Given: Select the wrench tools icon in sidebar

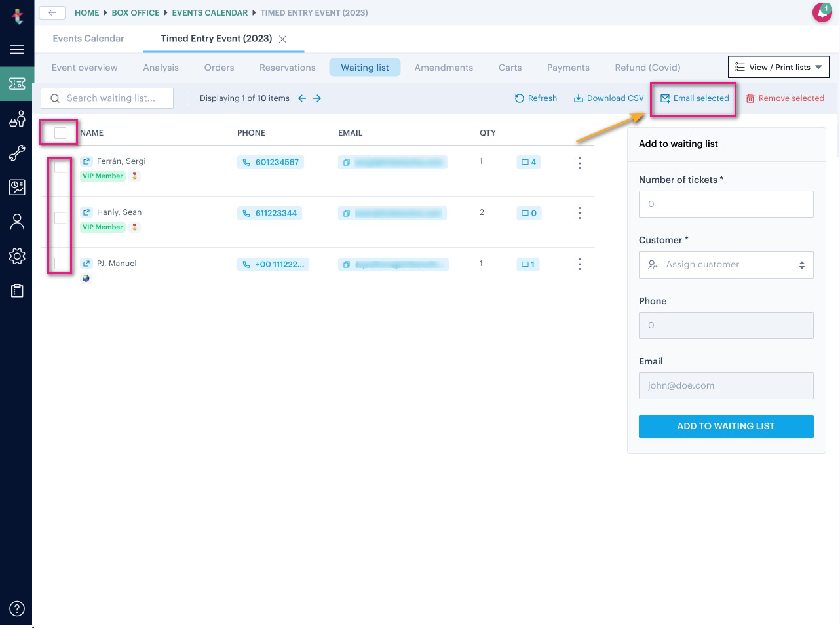Looking at the screenshot, I should pyautogui.click(x=17, y=153).
